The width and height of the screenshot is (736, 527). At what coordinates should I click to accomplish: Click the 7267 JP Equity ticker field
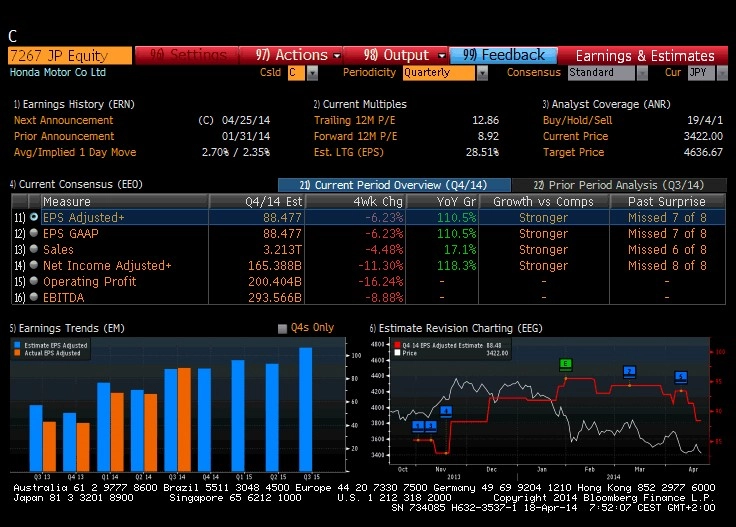[70, 55]
